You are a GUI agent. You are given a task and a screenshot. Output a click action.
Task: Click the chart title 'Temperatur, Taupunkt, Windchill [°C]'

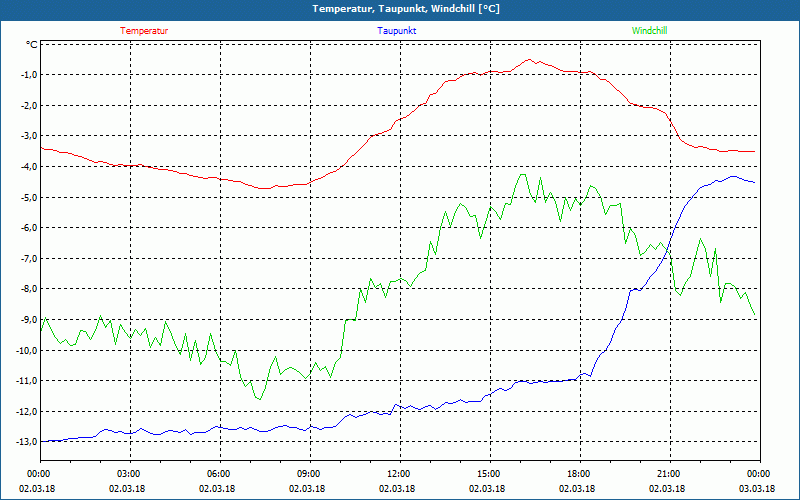(x=406, y=9)
